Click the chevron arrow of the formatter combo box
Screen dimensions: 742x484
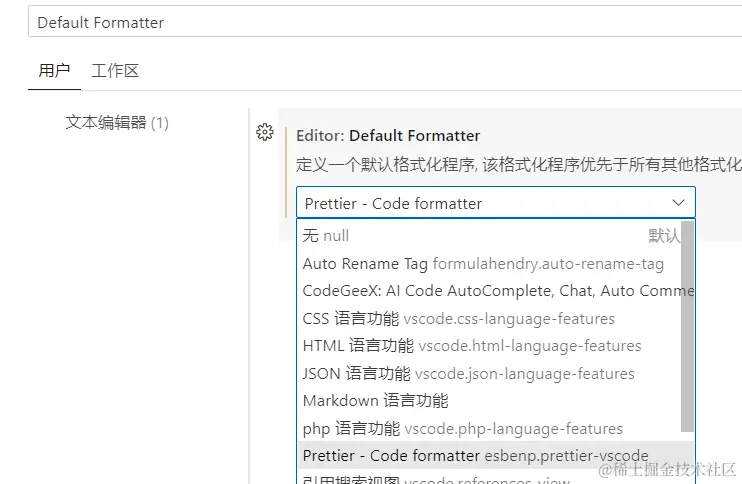678,202
